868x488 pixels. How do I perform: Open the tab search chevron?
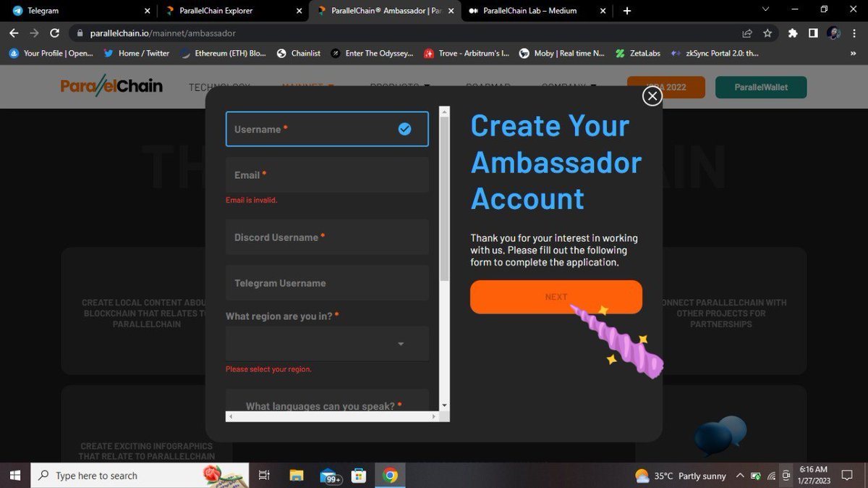pos(766,9)
